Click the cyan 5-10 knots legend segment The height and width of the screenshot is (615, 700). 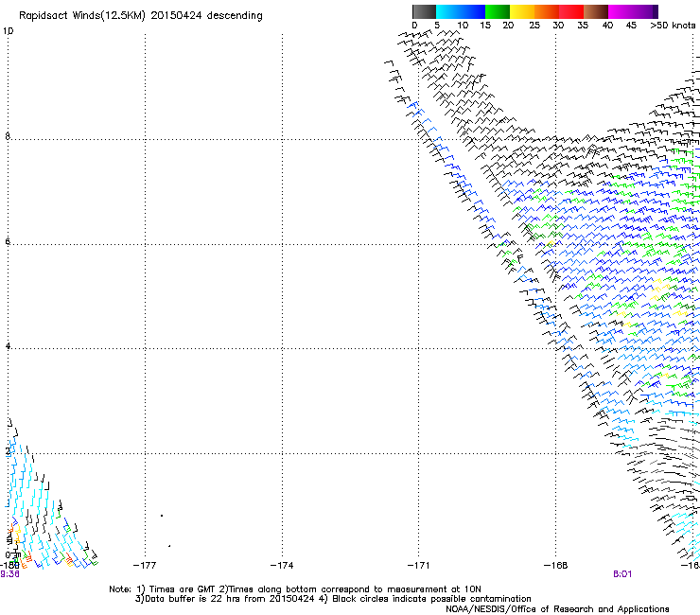point(448,11)
